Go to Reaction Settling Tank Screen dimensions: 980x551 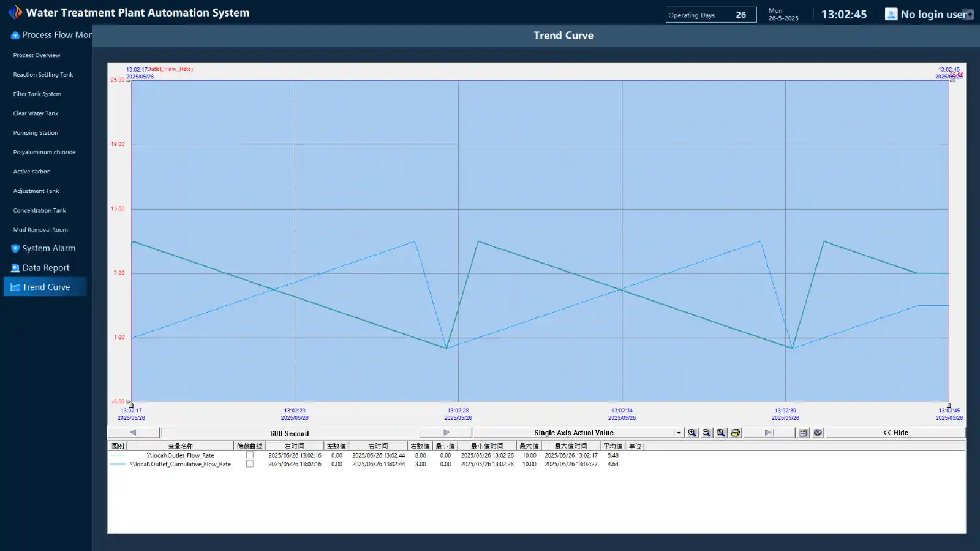(x=43, y=75)
